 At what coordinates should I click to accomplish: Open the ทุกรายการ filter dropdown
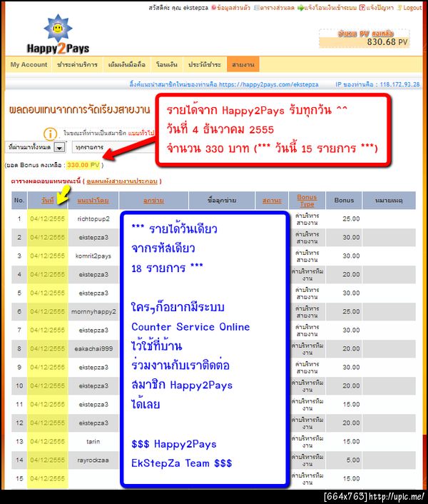tap(114, 147)
